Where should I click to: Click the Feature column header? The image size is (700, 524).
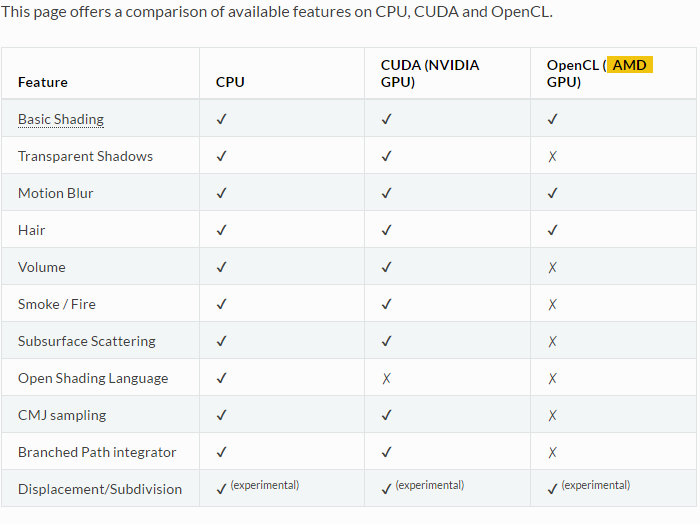pos(43,82)
